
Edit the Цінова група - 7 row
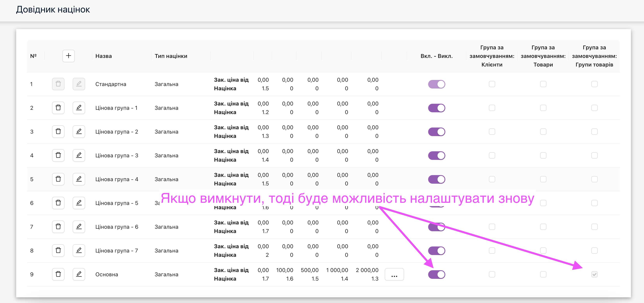(79, 251)
